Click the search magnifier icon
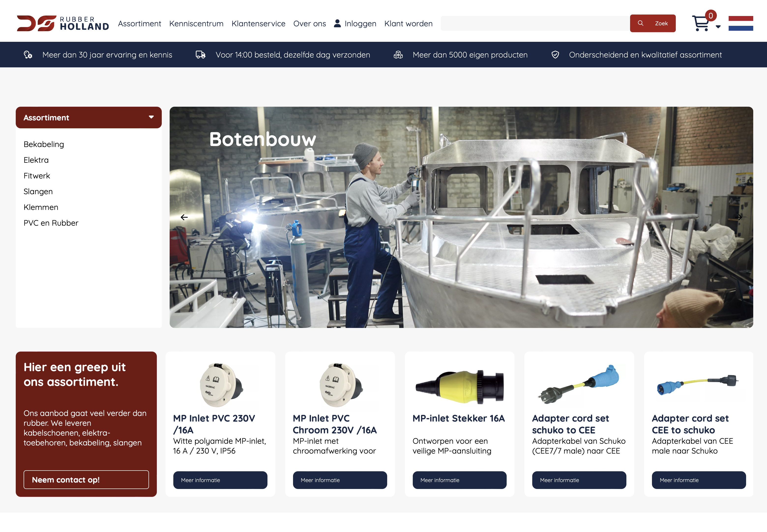 point(640,23)
